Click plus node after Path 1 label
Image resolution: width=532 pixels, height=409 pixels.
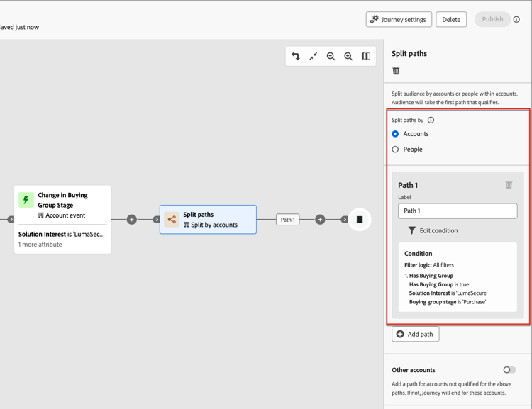(320, 220)
